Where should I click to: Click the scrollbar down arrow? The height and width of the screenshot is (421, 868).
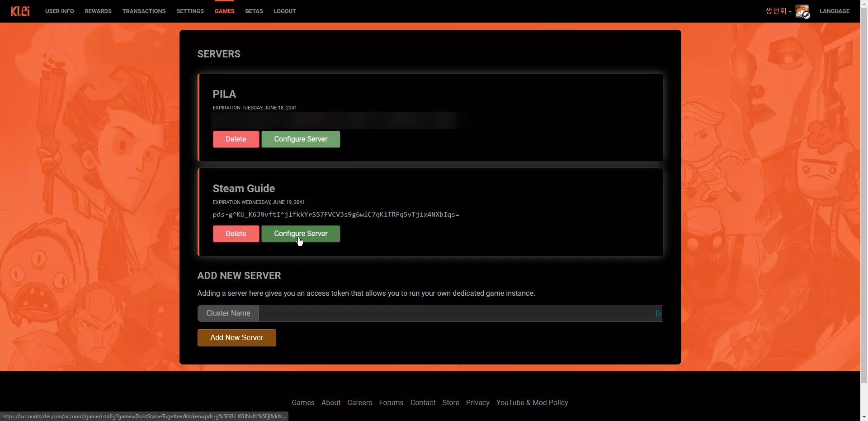click(864, 417)
